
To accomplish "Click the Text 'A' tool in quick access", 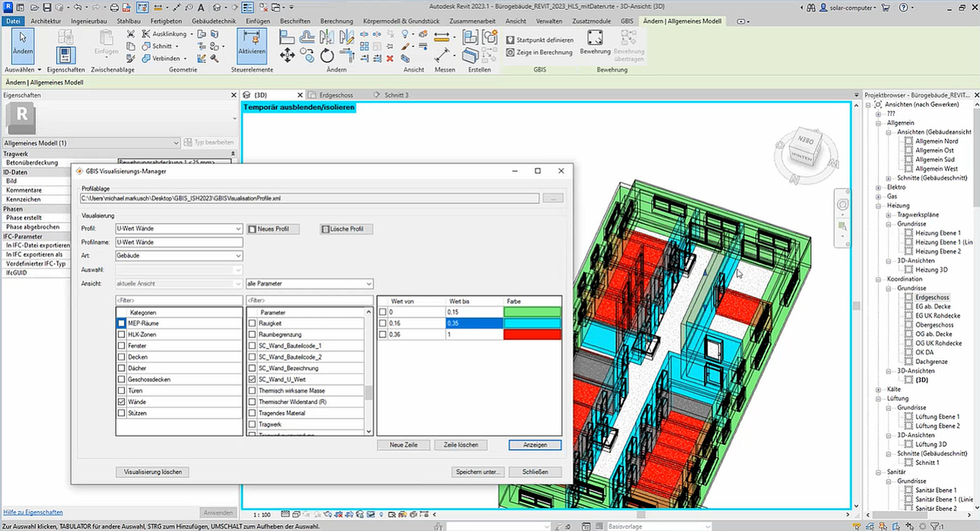I will [200, 8].
